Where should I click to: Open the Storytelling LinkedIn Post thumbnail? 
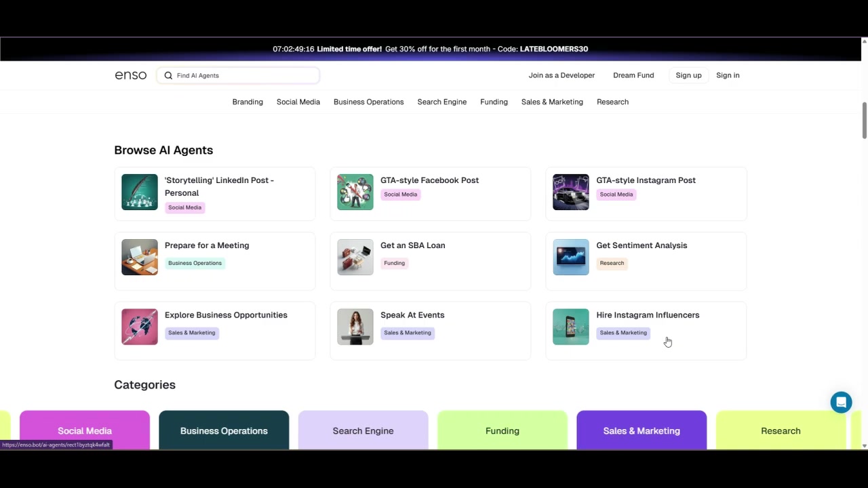point(140,192)
